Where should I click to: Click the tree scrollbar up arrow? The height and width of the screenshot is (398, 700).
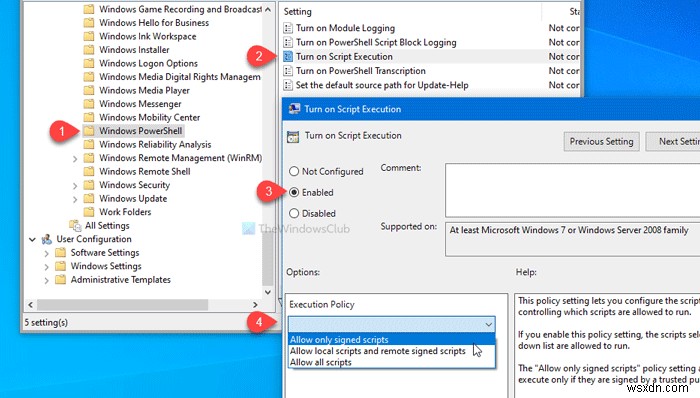pos(268,9)
